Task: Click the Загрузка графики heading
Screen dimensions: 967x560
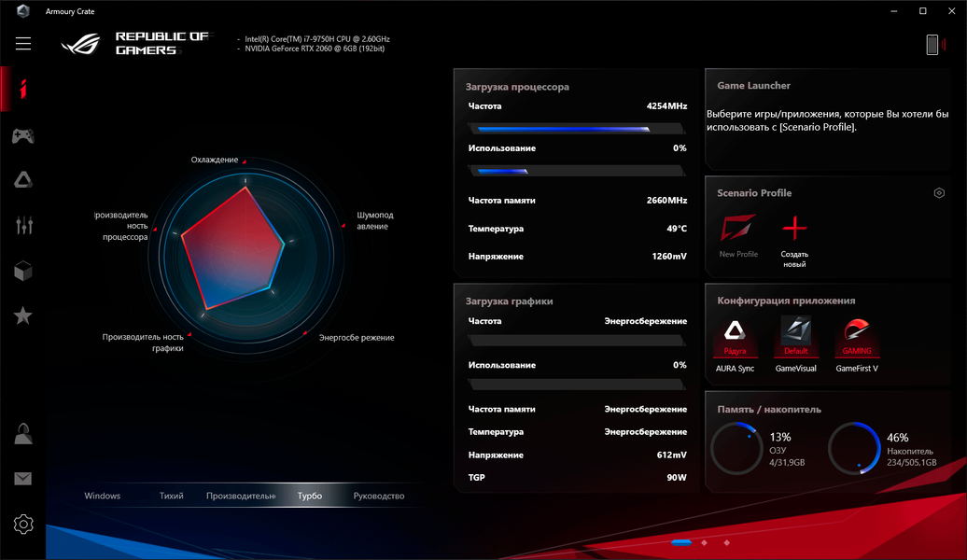Action: 509,301
